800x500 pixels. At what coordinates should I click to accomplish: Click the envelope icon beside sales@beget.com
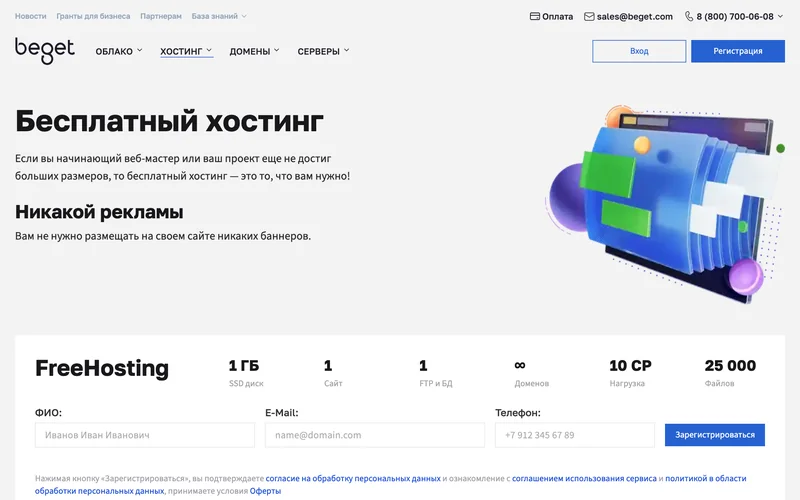click(x=589, y=16)
